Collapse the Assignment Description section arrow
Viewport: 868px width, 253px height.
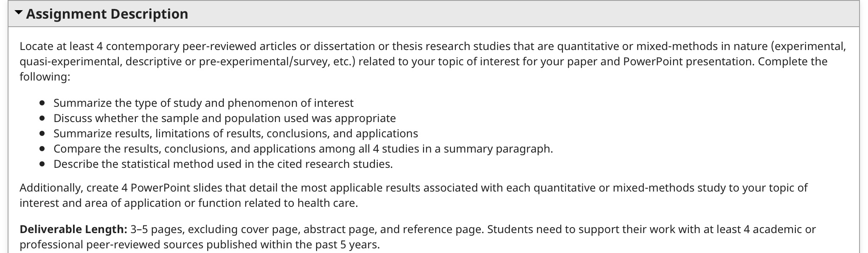(19, 13)
